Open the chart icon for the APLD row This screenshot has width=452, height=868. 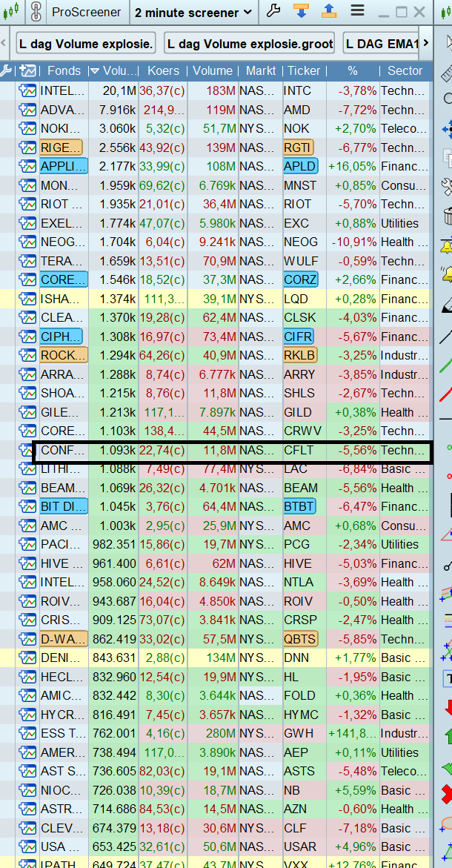27,167
